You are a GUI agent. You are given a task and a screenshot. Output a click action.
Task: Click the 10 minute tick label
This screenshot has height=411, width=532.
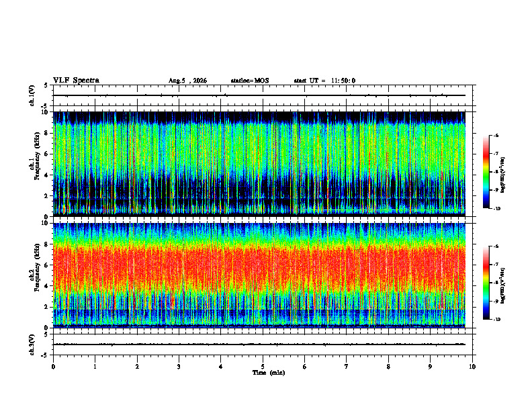(472, 367)
